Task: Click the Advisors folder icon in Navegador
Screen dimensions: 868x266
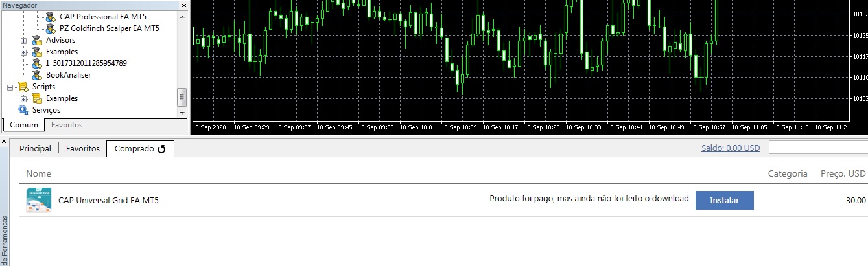Action: pos(37,40)
